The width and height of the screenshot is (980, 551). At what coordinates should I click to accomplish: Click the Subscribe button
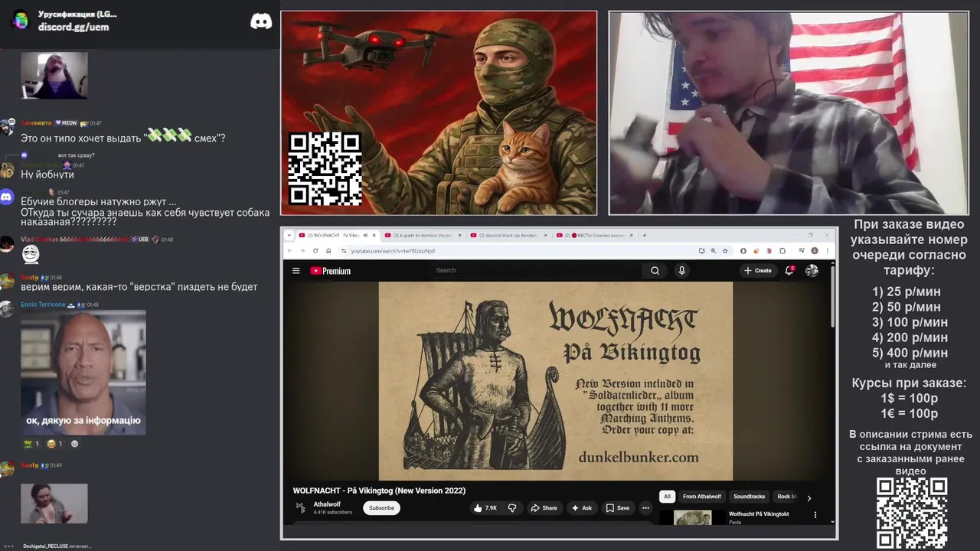pos(381,507)
